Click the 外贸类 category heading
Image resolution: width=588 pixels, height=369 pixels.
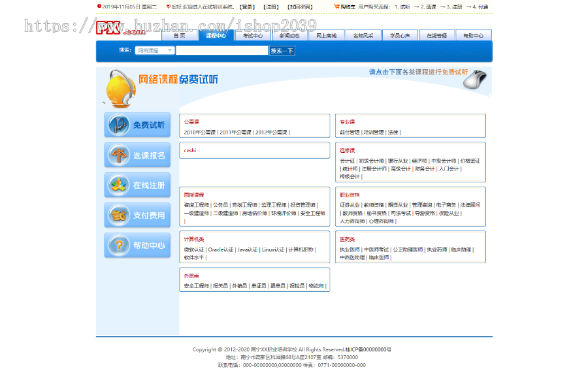(x=191, y=276)
